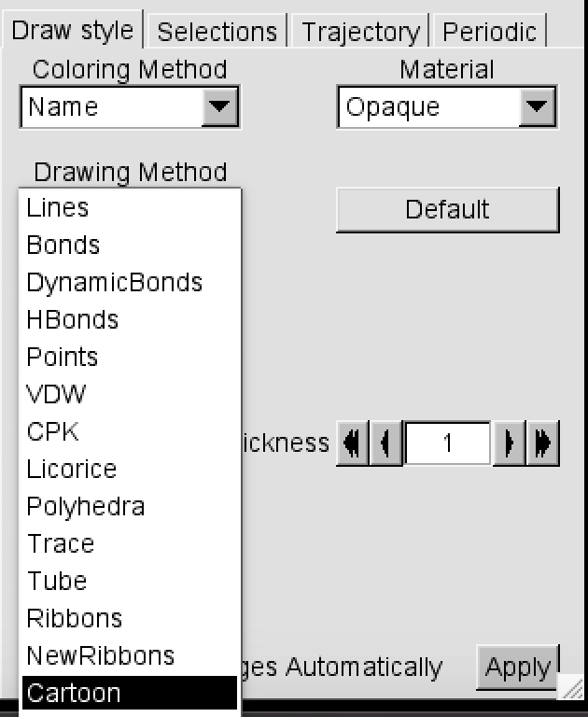The image size is (588, 717).
Task: Open the Trajectory tab
Action: click(x=360, y=32)
